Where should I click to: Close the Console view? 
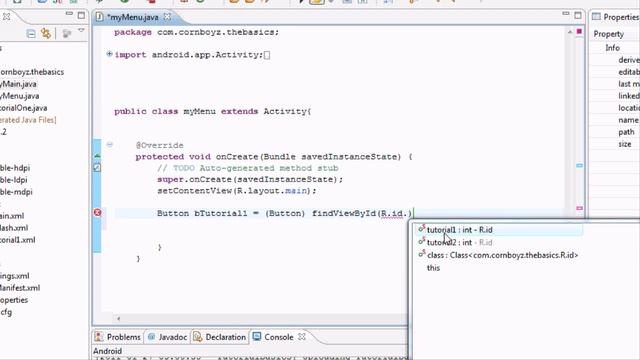pos(302,337)
